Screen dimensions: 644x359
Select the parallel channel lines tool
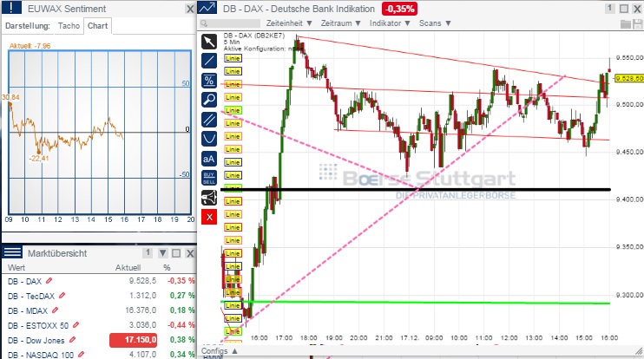pyautogui.click(x=208, y=119)
